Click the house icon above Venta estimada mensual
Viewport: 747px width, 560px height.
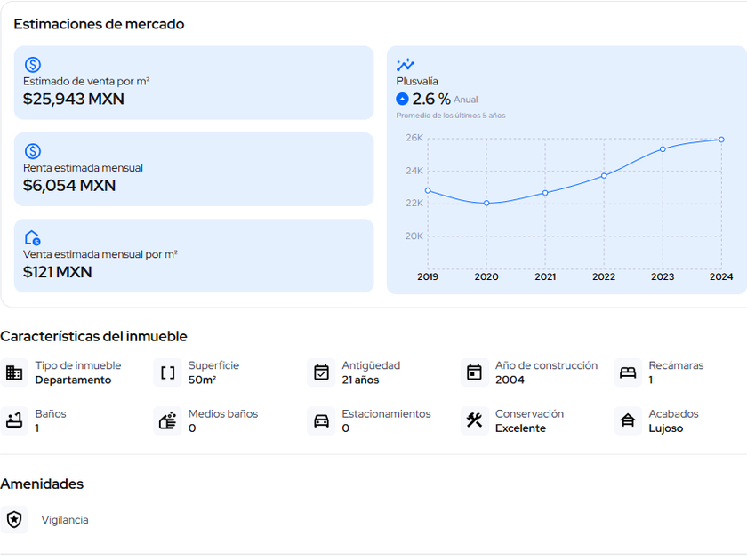(x=33, y=237)
